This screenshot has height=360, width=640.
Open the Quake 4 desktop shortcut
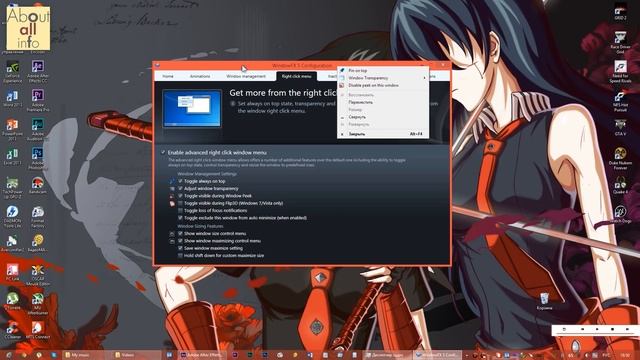point(620,185)
